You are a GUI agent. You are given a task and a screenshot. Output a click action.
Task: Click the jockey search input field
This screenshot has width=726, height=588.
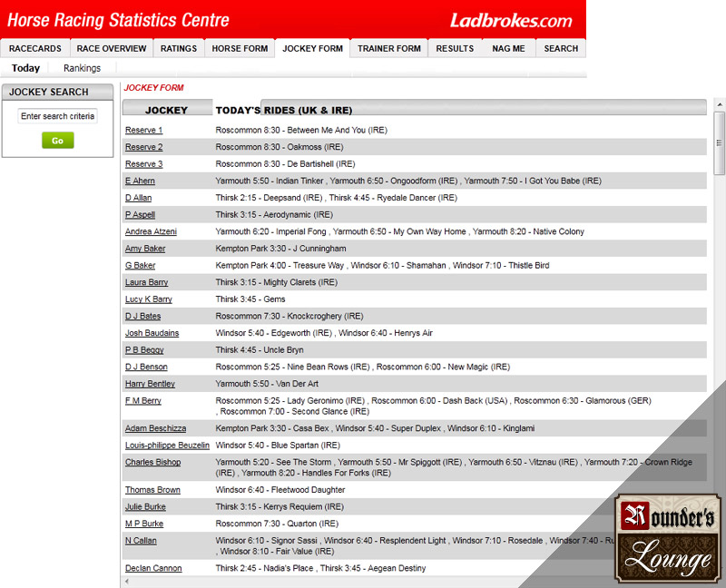coord(57,116)
